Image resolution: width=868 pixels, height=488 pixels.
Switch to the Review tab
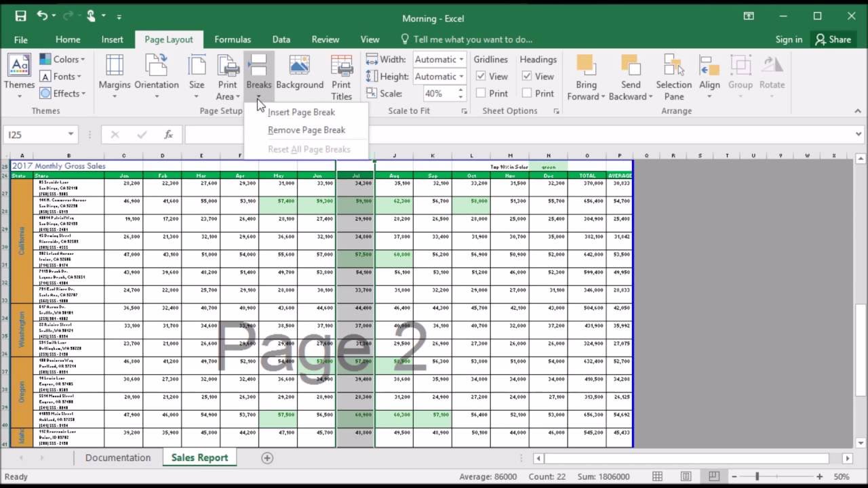click(325, 39)
